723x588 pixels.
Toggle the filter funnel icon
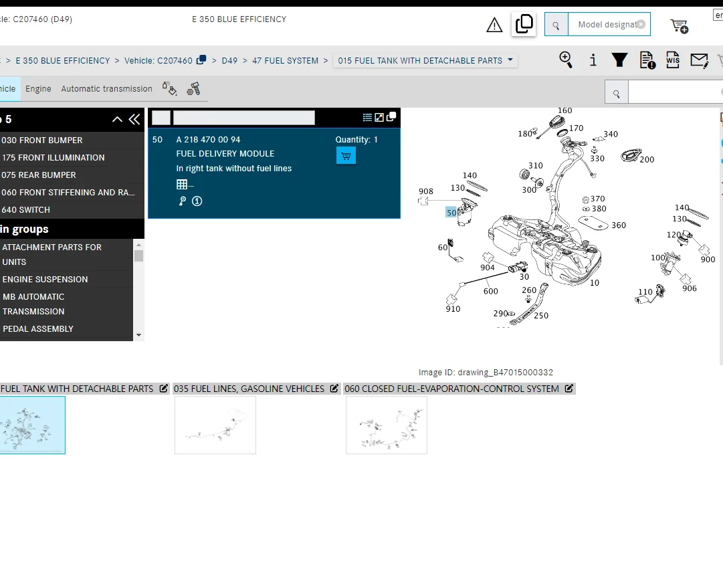619,60
